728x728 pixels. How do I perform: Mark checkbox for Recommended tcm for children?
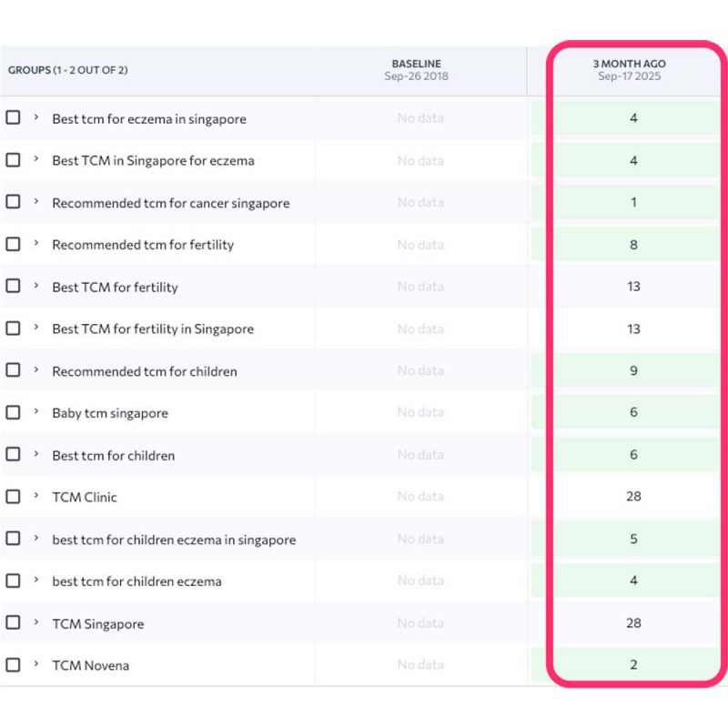coord(13,370)
